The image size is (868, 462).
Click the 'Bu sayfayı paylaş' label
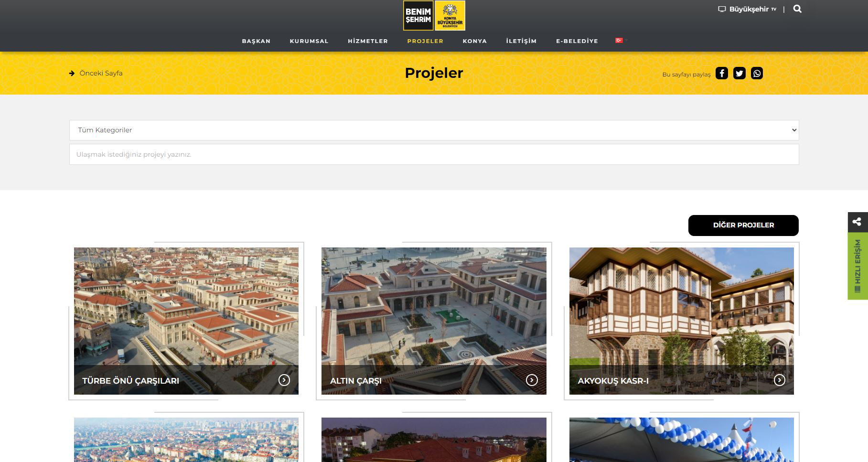pyautogui.click(x=686, y=74)
